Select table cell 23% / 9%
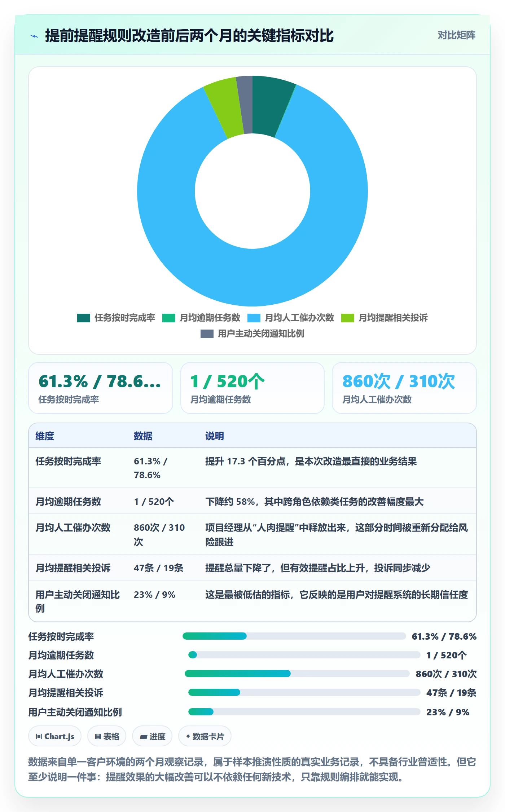Viewport: 505px width, 812px height. (x=155, y=595)
